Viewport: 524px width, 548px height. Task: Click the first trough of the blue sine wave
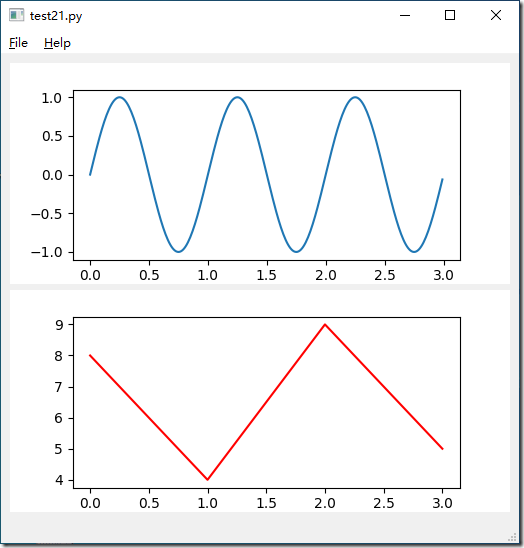point(179,252)
